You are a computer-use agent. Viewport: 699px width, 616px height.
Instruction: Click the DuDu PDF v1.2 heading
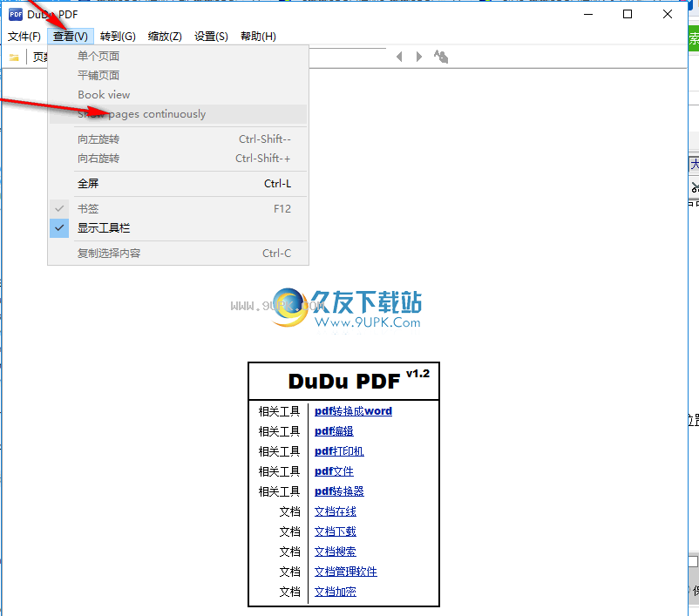click(x=359, y=380)
